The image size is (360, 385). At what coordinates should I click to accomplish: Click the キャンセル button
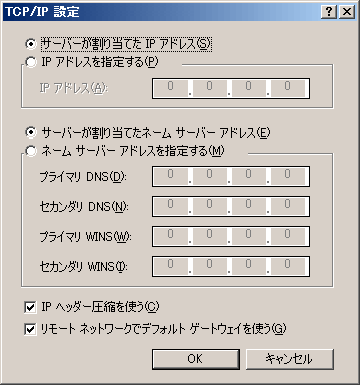(x=289, y=359)
